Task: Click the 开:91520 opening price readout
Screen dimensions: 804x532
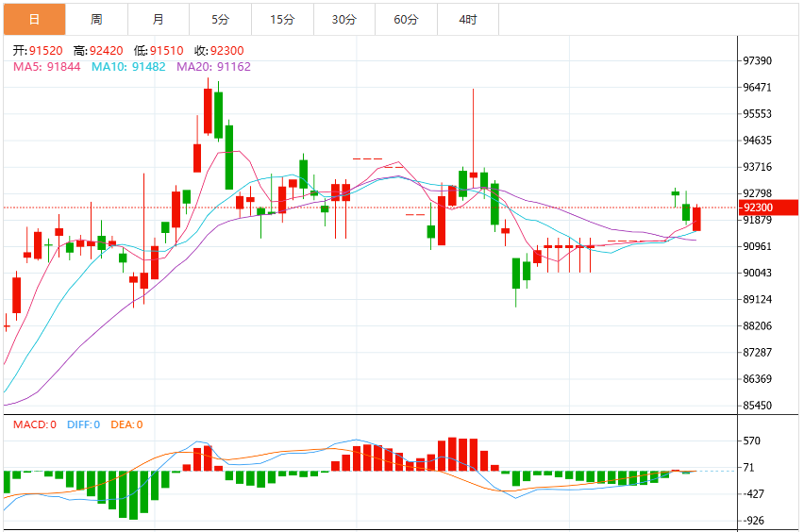Action: tap(38, 51)
